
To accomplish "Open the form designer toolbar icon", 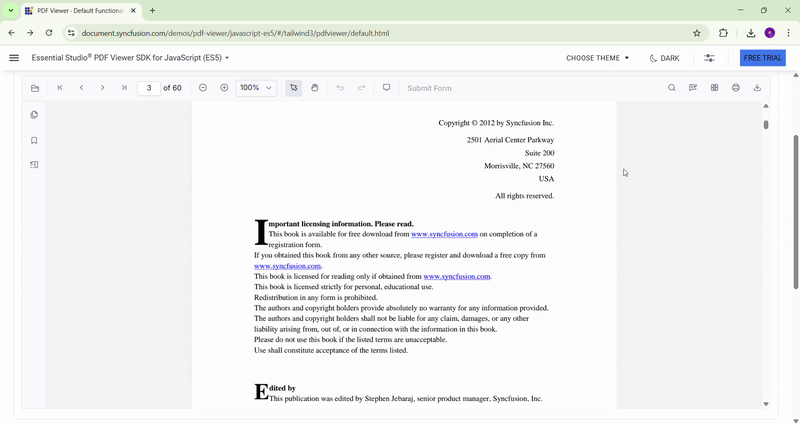I will tap(714, 88).
